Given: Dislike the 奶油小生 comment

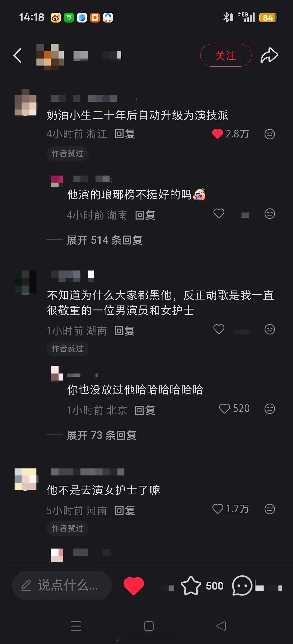Looking at the screenshot, I should coord(270,134).
